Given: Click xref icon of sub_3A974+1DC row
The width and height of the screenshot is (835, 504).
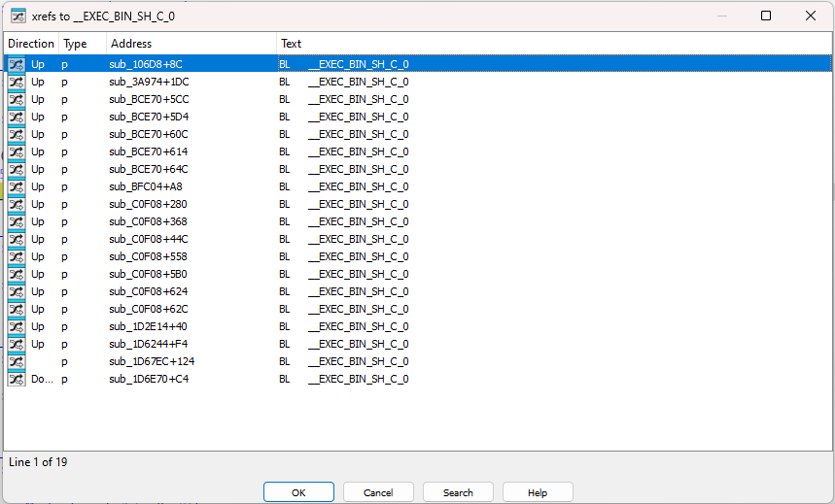Looking at the screenshot, I should pyautogui.click(x=17, y=82).
